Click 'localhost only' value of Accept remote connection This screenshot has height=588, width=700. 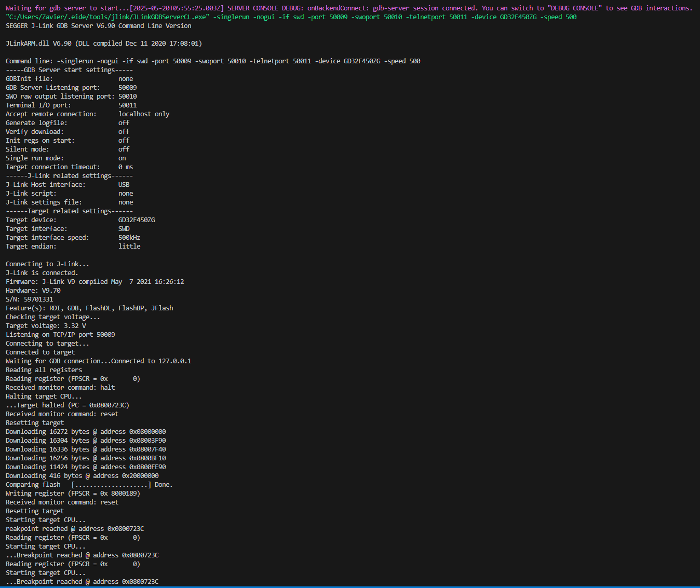click(144, 114)
